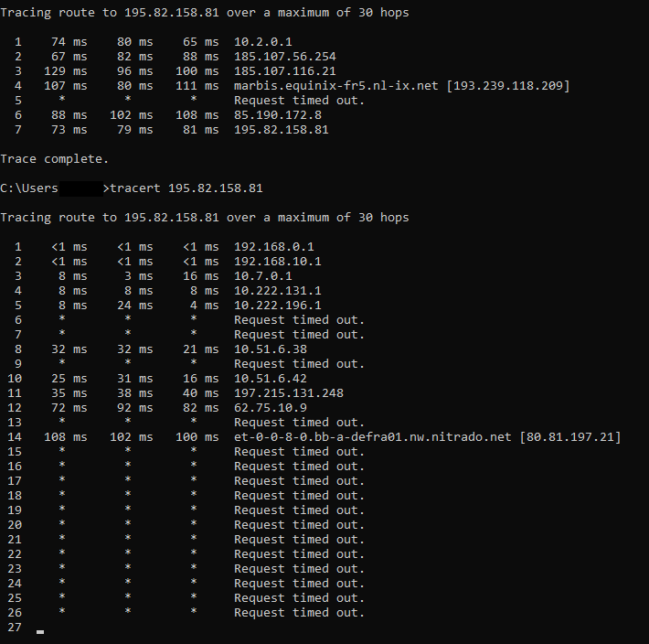Screen dimensions: 649x644
Task: Click the address 10.51.6.42 at hop 10
Action: [x=271, y=378]
